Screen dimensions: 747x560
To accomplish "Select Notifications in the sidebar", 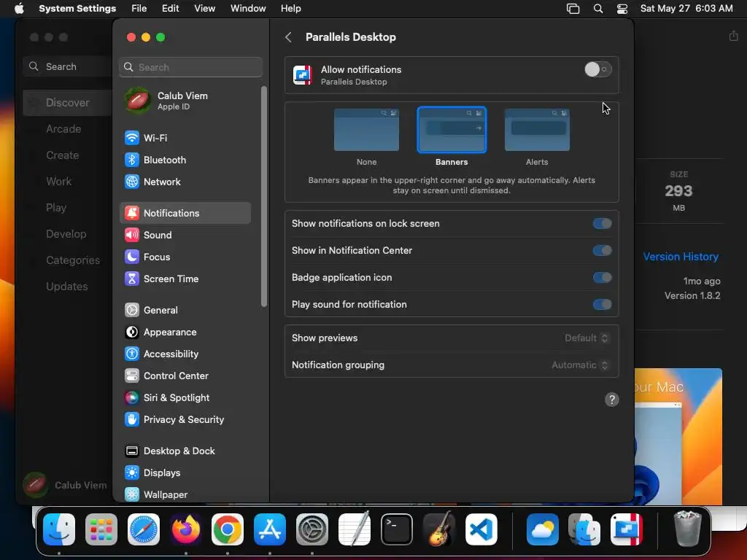I will point(185,214).
